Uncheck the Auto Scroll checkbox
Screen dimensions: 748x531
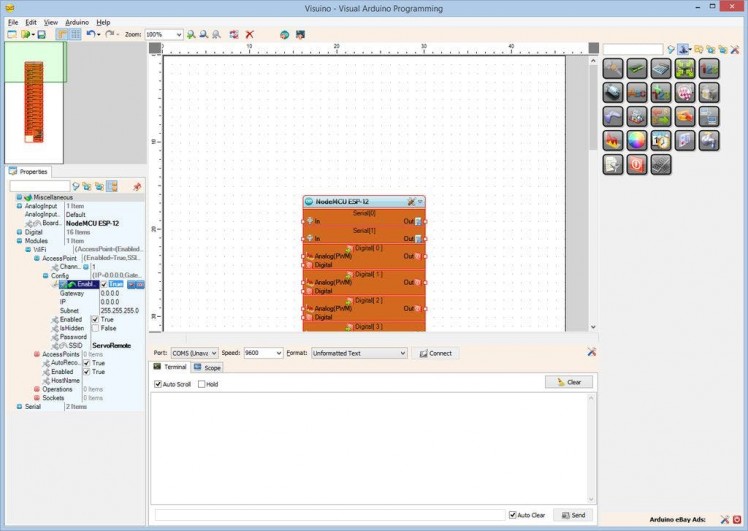click(x=158, y=384)
